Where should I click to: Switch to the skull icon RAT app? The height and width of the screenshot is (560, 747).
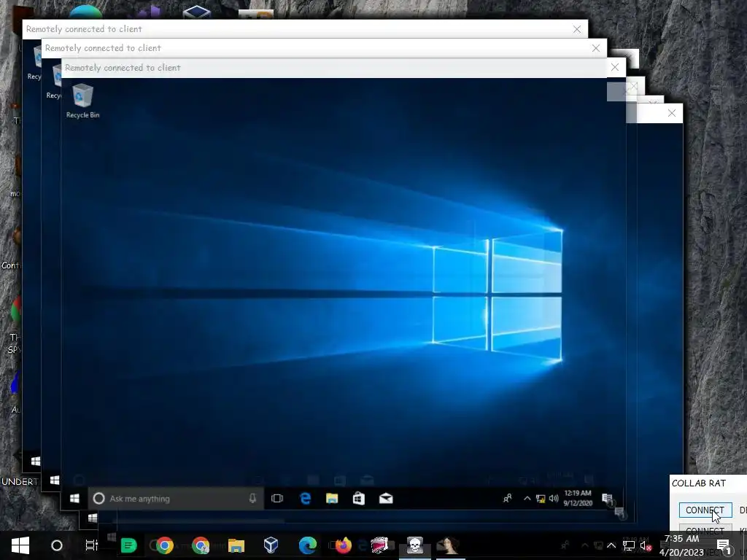point(415,545)
